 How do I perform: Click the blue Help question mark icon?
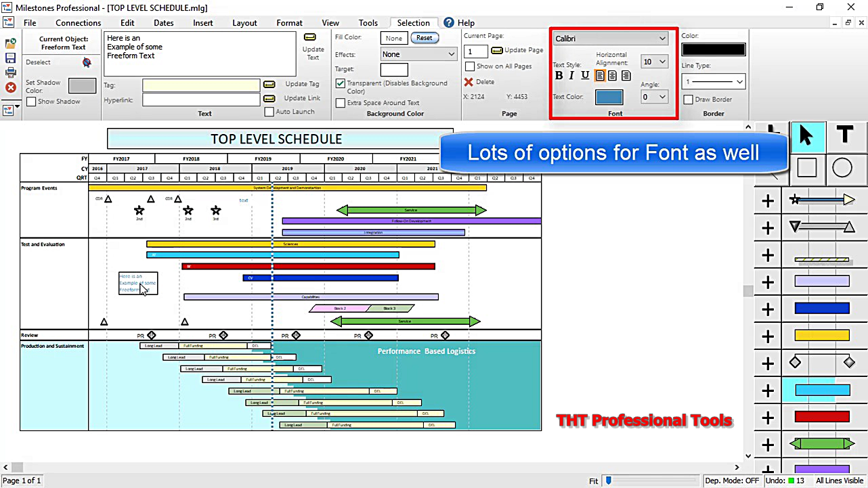450,22
